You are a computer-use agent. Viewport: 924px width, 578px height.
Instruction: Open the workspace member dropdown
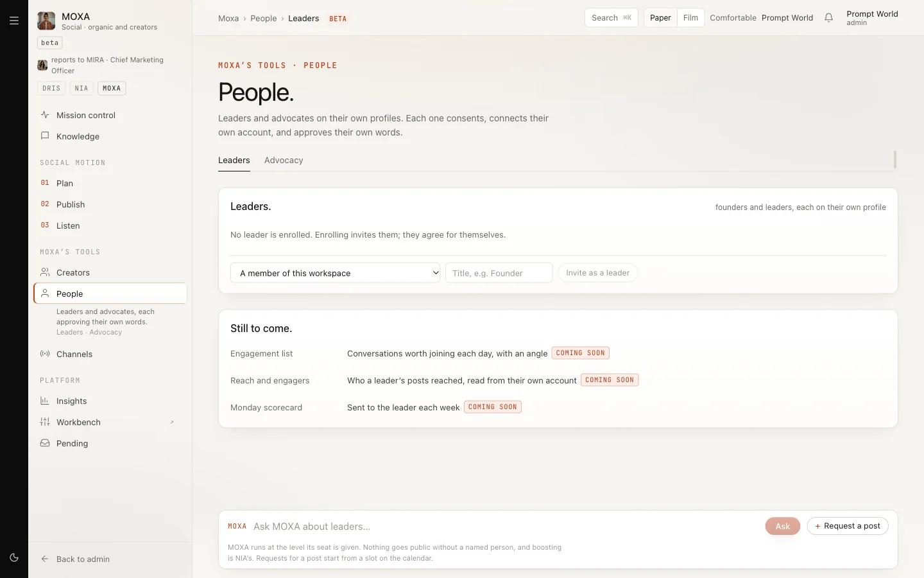(x=335, y=273)
